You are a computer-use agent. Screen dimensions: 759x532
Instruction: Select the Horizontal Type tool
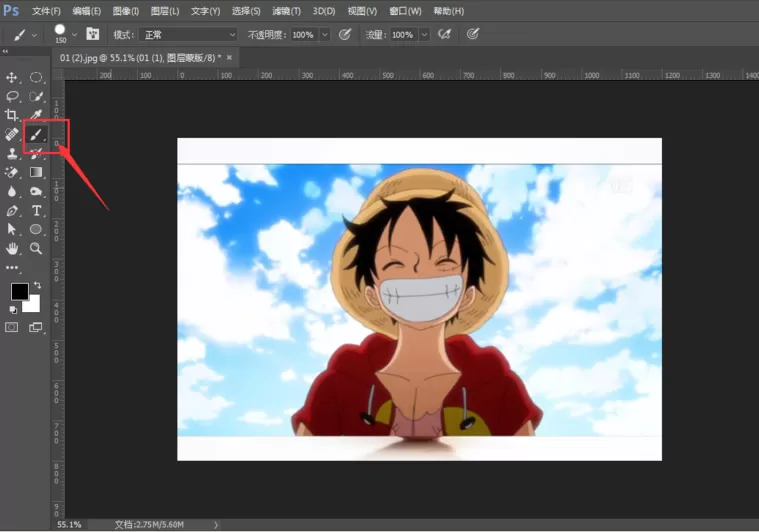[x=36, y=211]
